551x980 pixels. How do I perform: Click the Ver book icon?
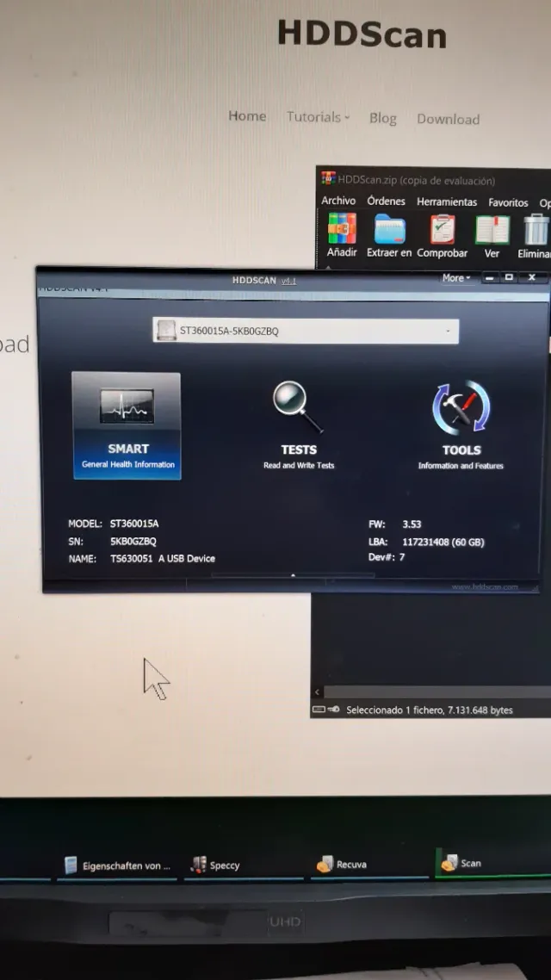(492, 231)
